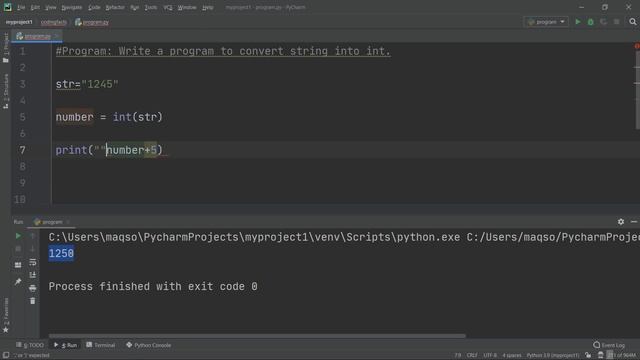Click line number 7 in the gutter
This screenshot has height=360, width=640.
(22, 150)
